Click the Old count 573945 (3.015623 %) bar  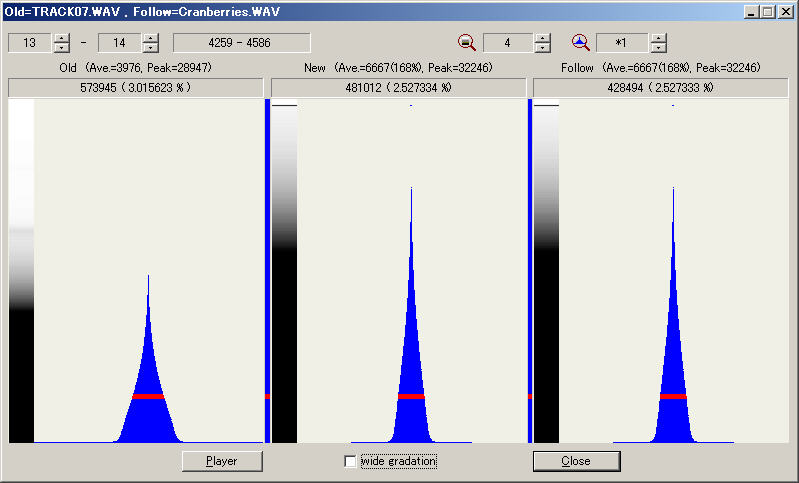click(x=136, y=88)
